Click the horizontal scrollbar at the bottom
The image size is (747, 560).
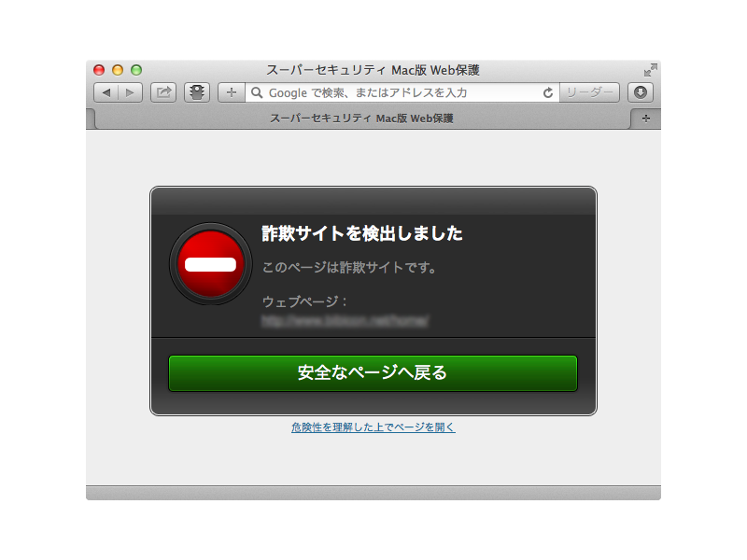(372, 486)
